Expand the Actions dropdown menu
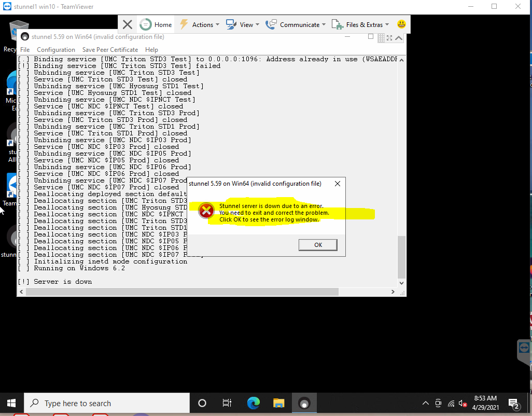The height and width of the screenshot is (416, 532). (200, 24)
